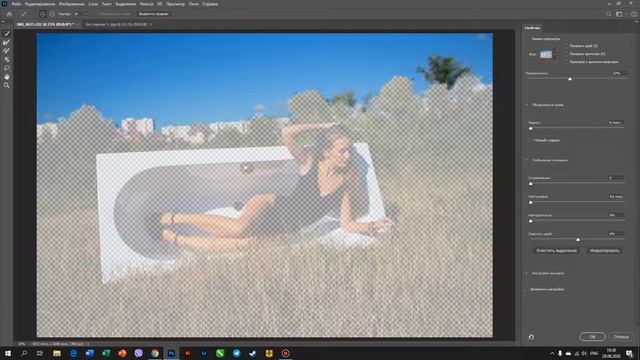Open the workspace switcher icon
Viewport: 640px width, 360px height.
click(619, 14)
